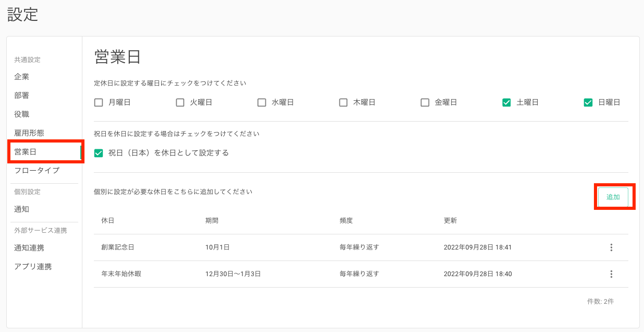The width and height of the screenshot is (644, 332).
Task: Uncheck the 日曜日 checkbox
Action: pos(588,103)
